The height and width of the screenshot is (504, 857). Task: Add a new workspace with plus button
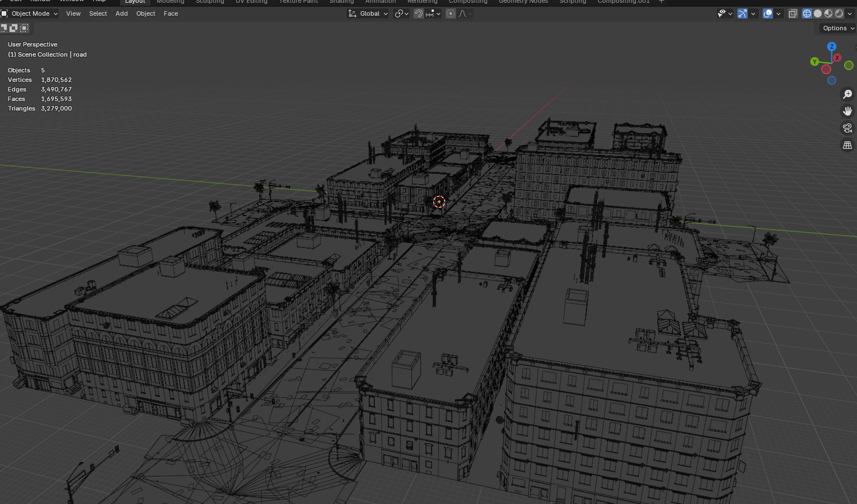pyautogui.click(x=661, y=2)
